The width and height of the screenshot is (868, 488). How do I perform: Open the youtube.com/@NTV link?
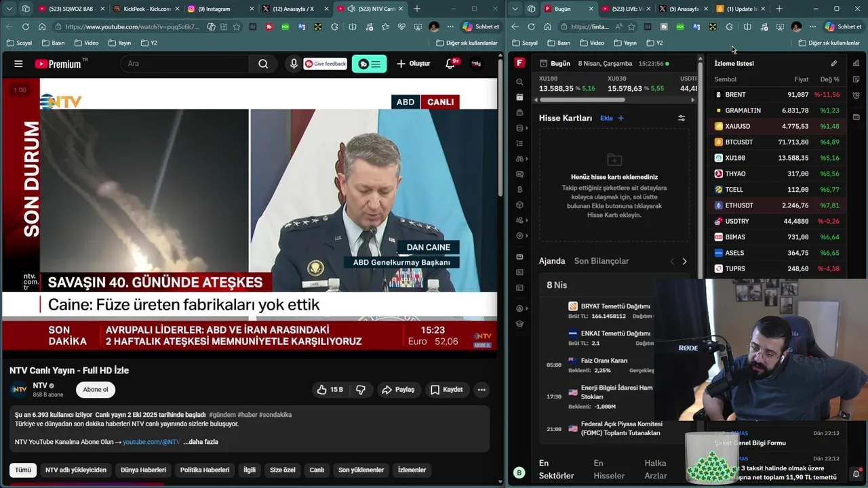151,442
